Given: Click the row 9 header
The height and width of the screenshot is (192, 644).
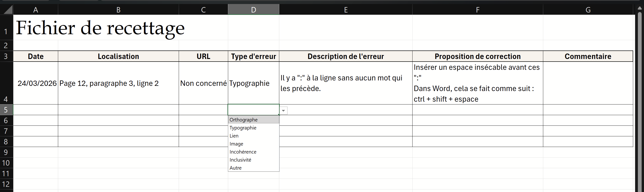Looking at the screenshot, I should (6, 152).
